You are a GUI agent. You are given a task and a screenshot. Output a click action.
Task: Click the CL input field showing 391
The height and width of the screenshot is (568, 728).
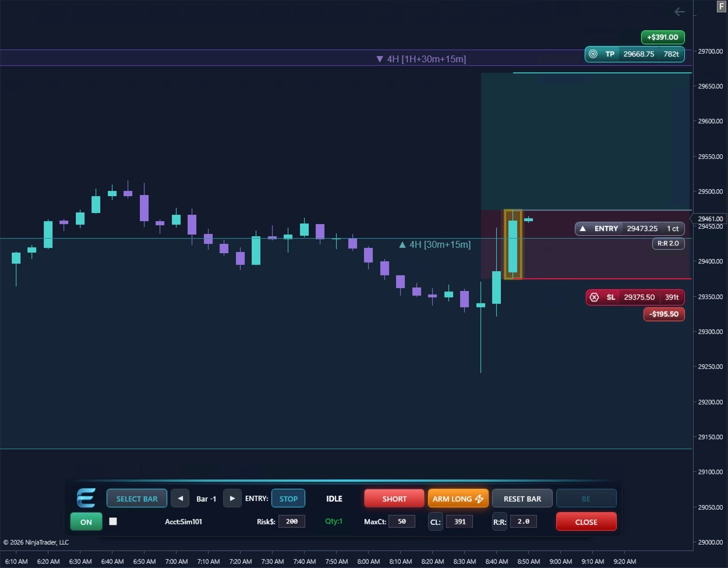point(460,521)
